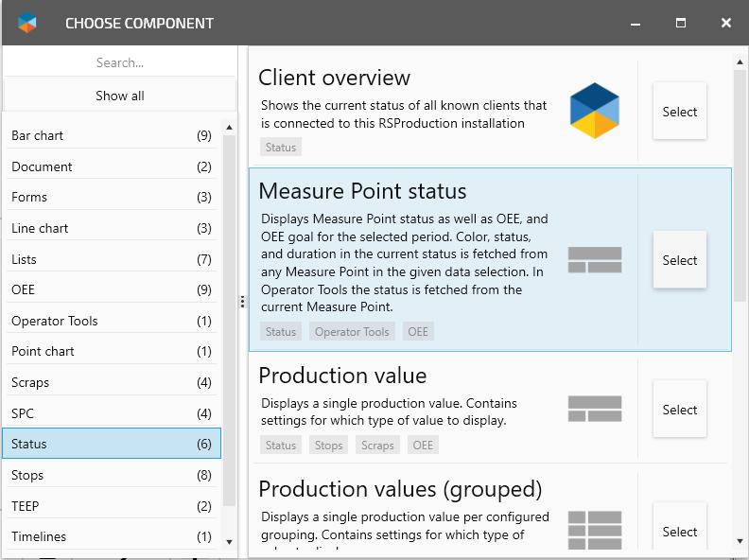Select the Production value component

679,410
